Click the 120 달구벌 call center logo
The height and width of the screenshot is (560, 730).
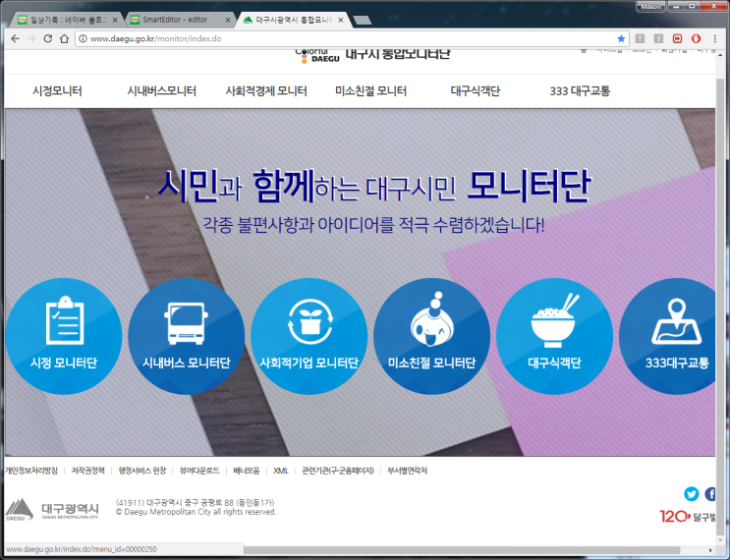tap(687, 516)
